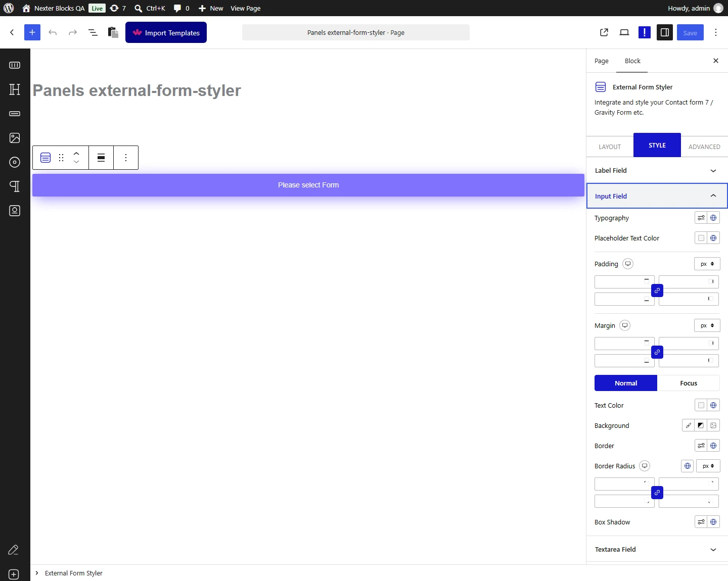Switch to the Page tab in sidebar
728x581 pixels.
click(x=602, y=61)
